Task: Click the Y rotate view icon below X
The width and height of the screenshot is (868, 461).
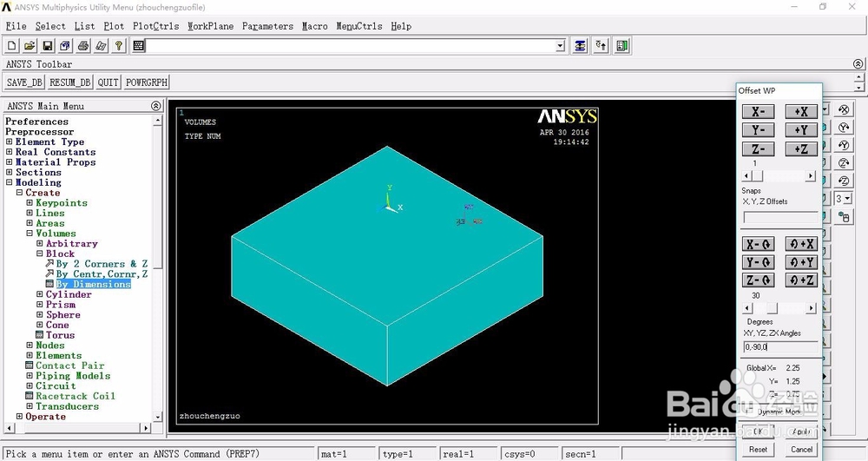Action: click(843, 128)
